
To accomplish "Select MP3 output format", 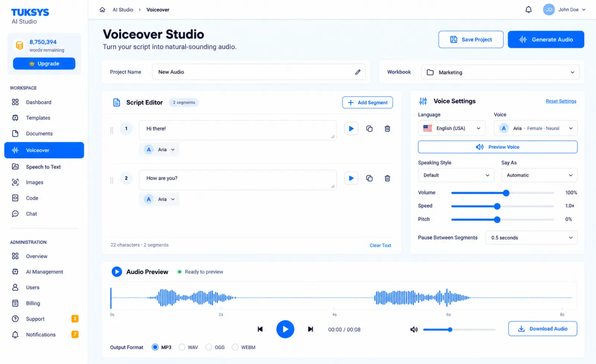I will pyautogui.click(x=155, y=347).
